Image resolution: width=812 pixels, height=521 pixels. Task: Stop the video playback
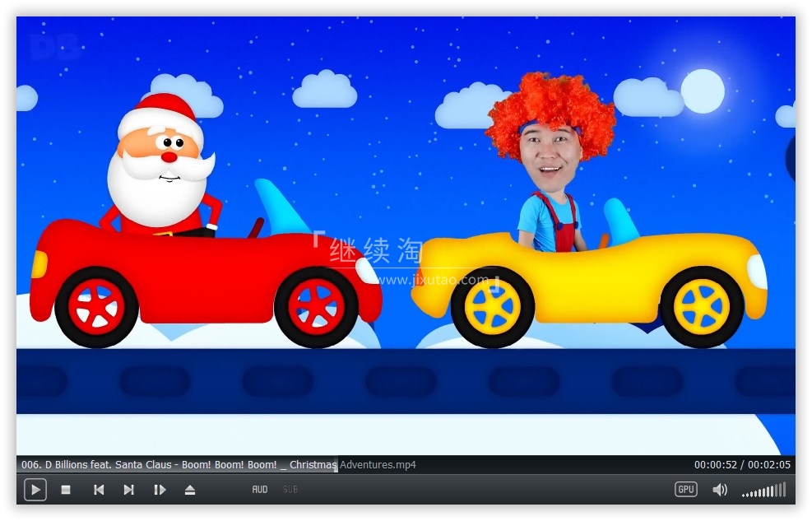(66, 490)
